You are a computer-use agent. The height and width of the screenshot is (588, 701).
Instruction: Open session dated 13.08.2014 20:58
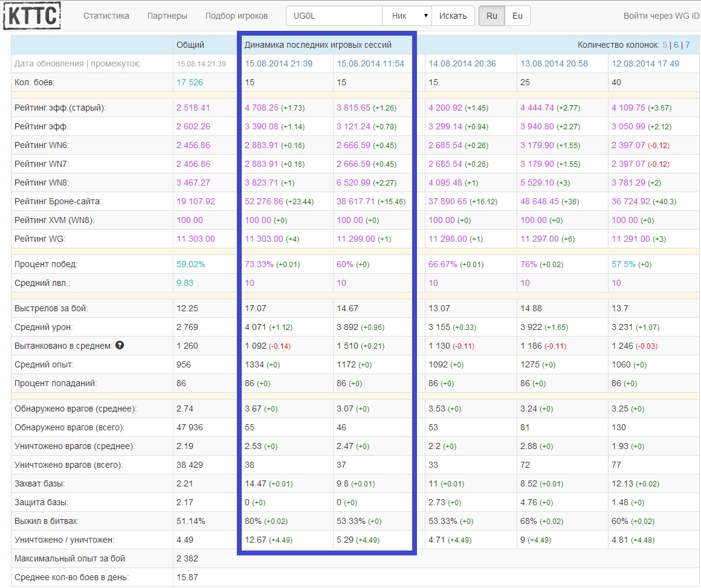click(554, 63)
